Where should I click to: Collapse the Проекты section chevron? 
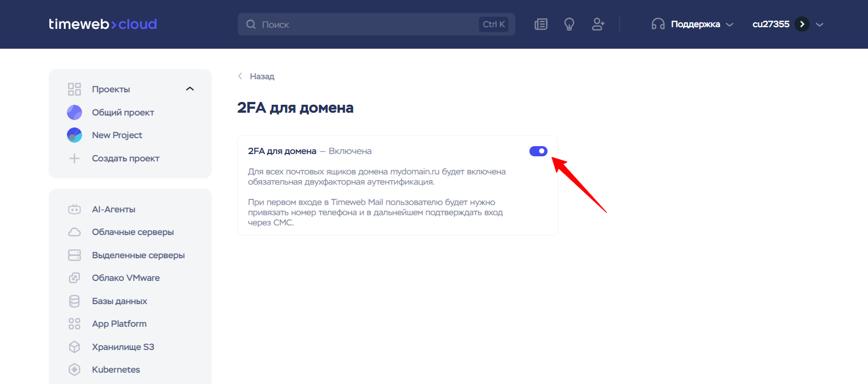tap(190, 89)
